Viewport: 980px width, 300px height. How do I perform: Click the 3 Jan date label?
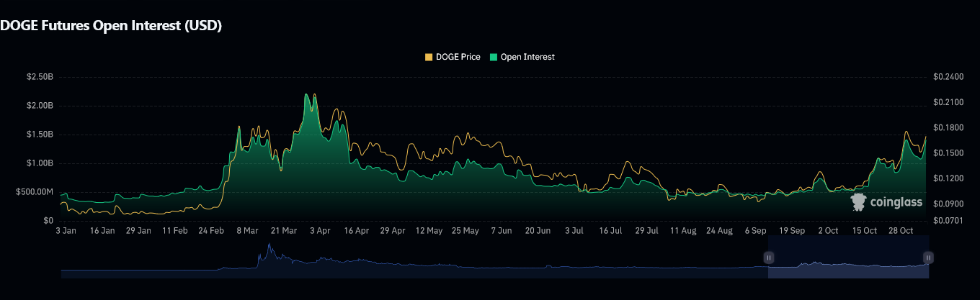coord(66,231)
